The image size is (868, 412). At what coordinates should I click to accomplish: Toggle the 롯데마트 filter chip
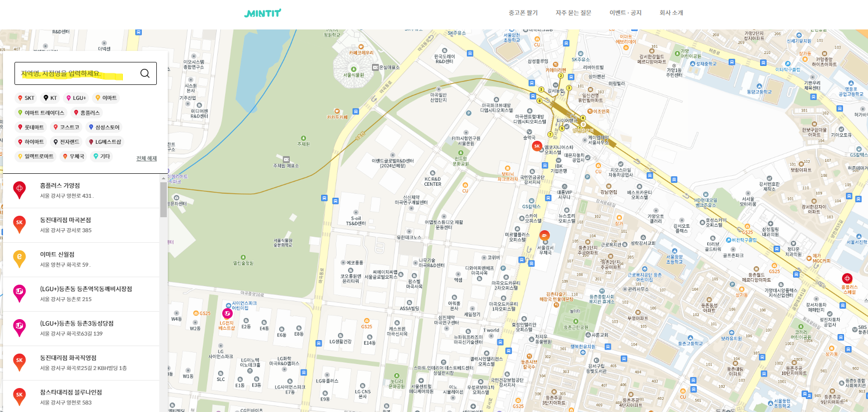(x=31, y=127)
